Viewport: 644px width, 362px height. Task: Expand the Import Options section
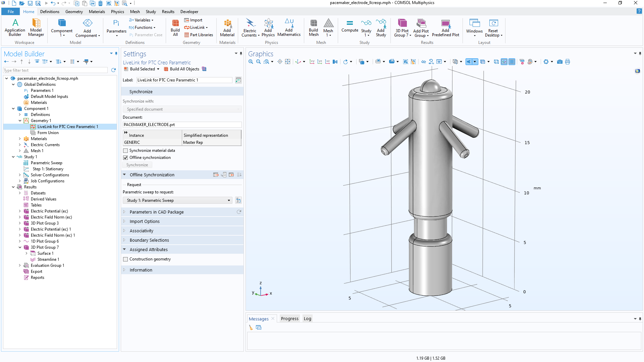click(145, 222)
